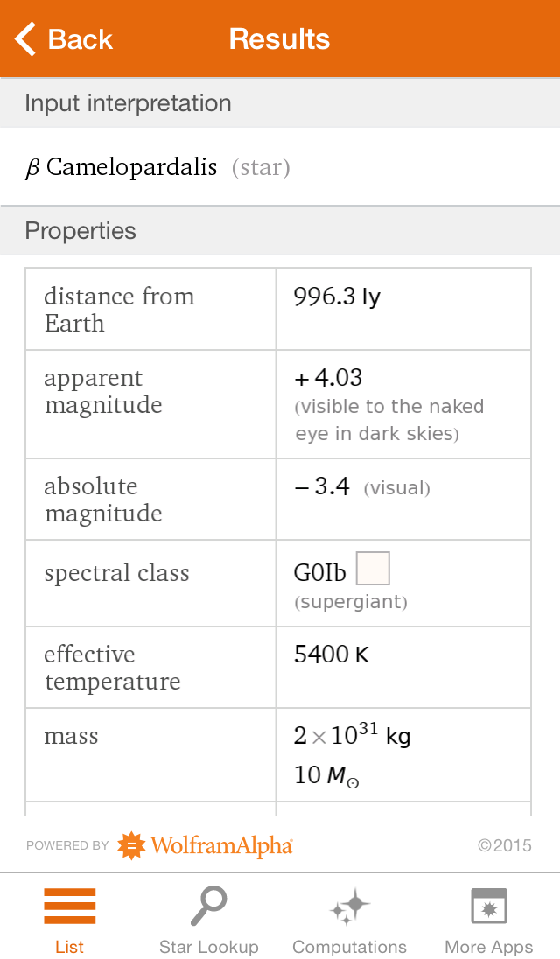Screen dimensions: 560x959
Task: Tap the effective temperature 5400 K value
Action: [332, 654]
